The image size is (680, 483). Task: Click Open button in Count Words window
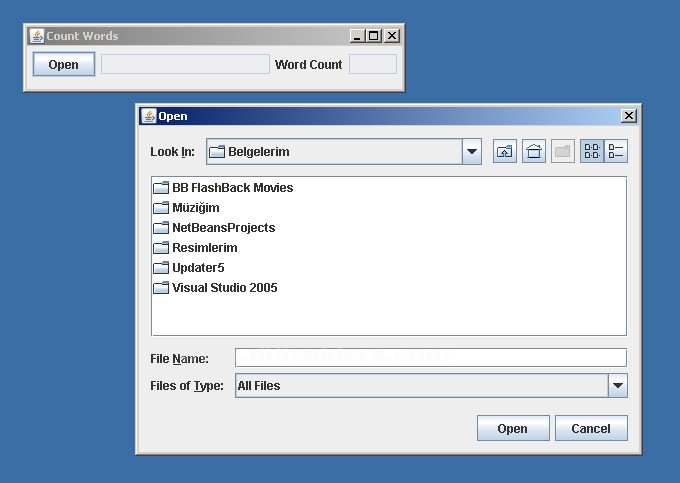[x=63, y=65]
